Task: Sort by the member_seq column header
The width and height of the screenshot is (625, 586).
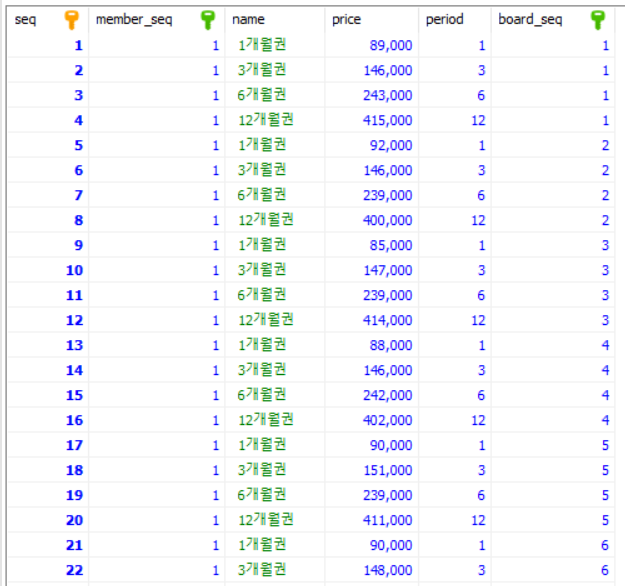Action: click(x=157, y=20)
